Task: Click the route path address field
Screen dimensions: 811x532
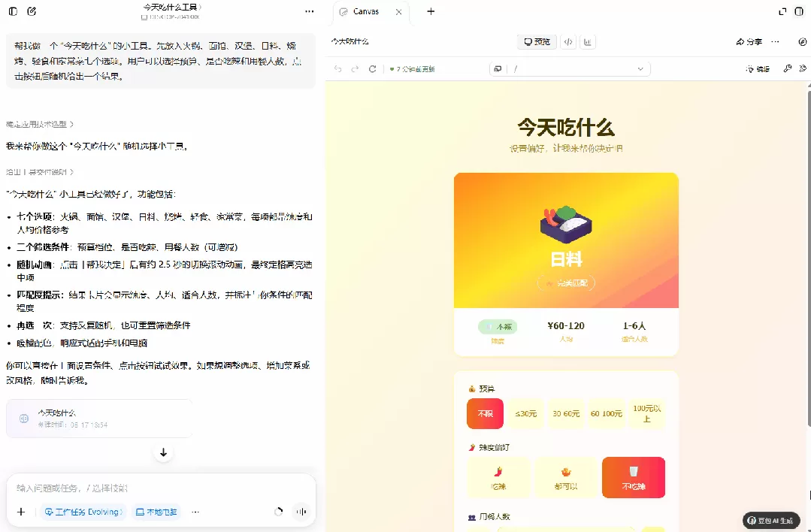Action: (570, 69)
